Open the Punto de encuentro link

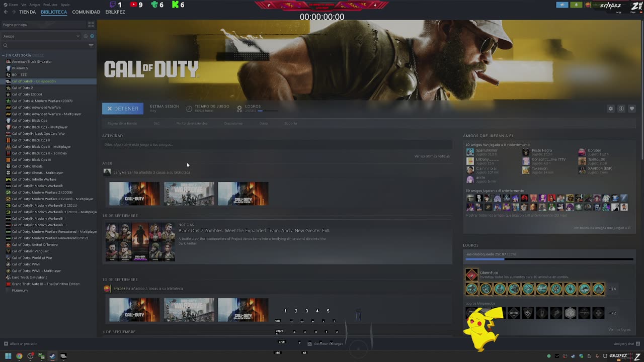[x=192, y=123]
